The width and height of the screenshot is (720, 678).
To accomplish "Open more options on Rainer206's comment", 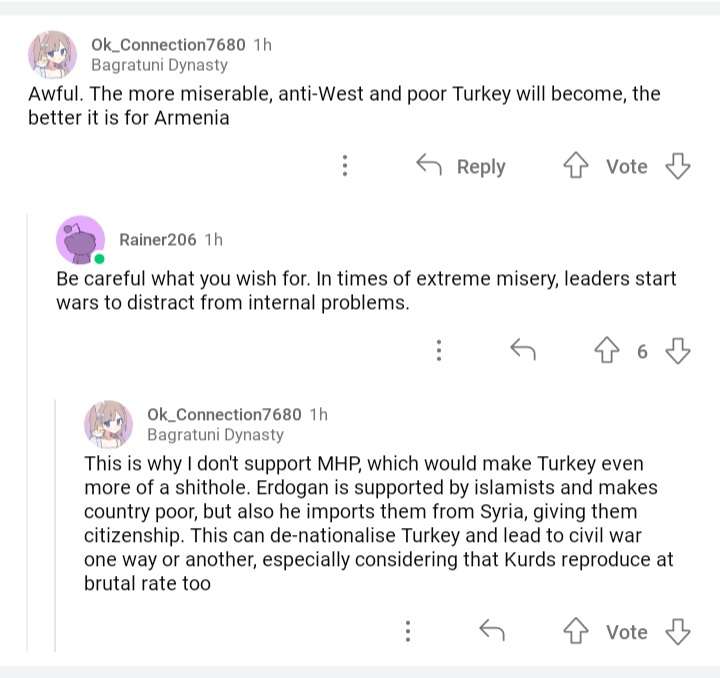I will click(439, 350).
